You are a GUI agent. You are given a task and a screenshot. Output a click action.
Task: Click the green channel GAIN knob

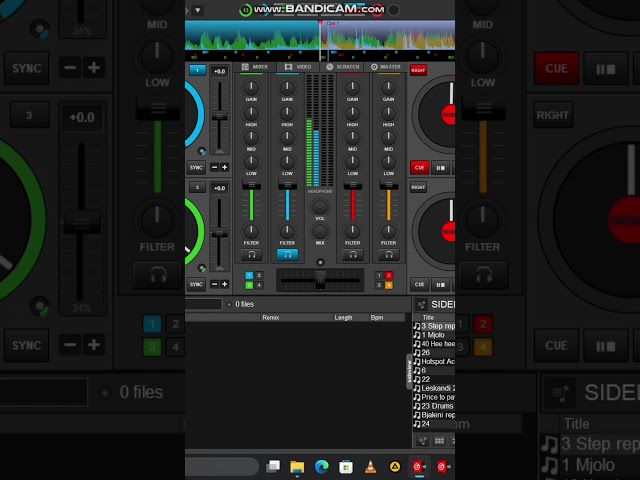point(251,88)
